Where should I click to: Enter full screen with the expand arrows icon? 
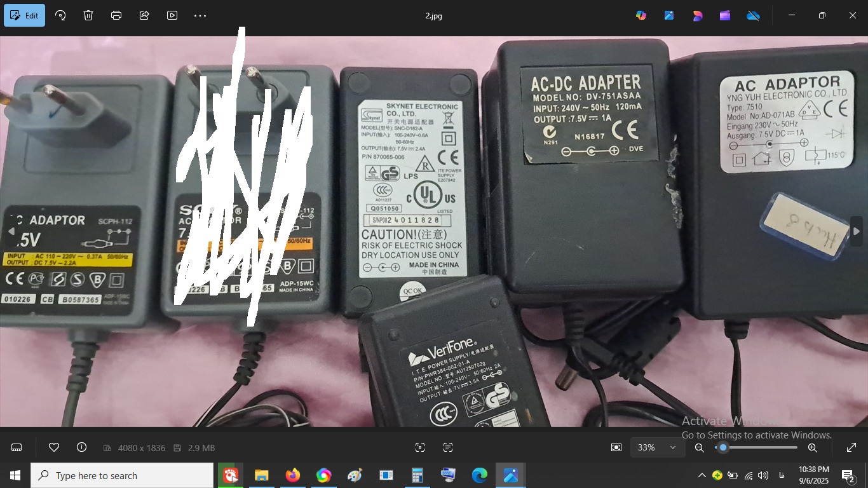point(852,447)
